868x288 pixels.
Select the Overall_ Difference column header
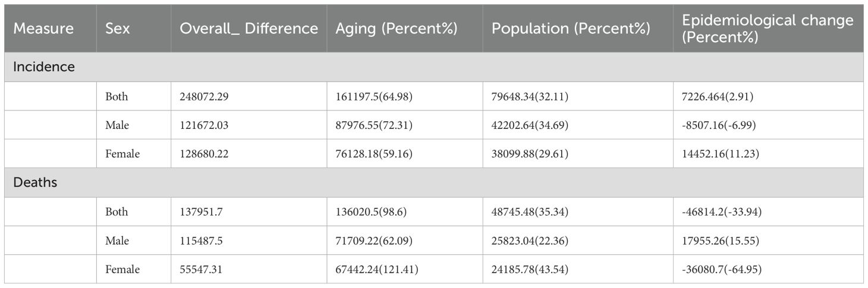point(249,29)
